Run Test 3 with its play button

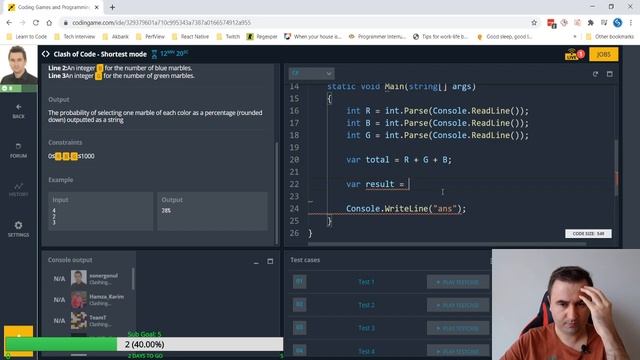pyautogui.click(x=458, y=328)
